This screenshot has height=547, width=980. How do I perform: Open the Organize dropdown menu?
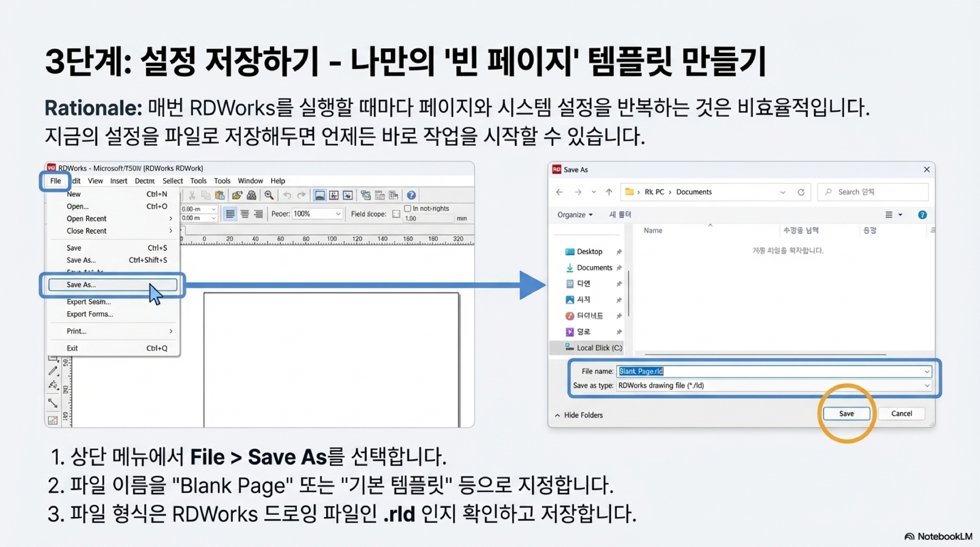click(x=575, y=215)
